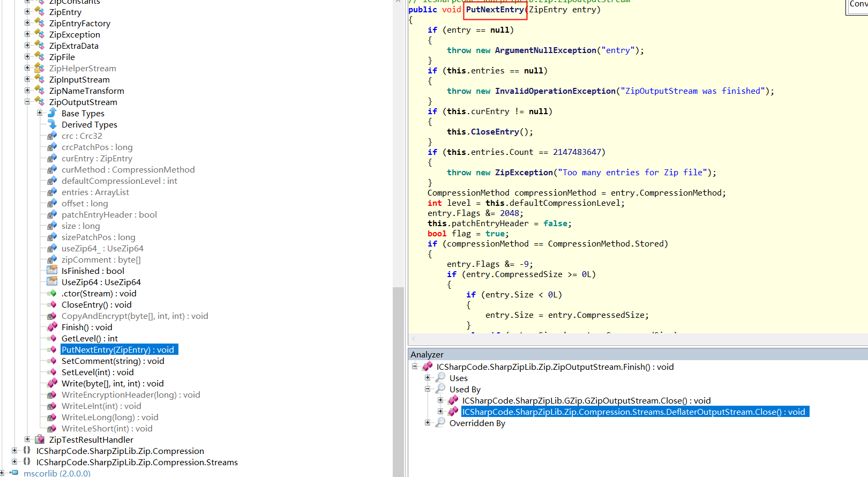Select DeflaterOutputStream.Close() in Analyzer

click(635, 412)
